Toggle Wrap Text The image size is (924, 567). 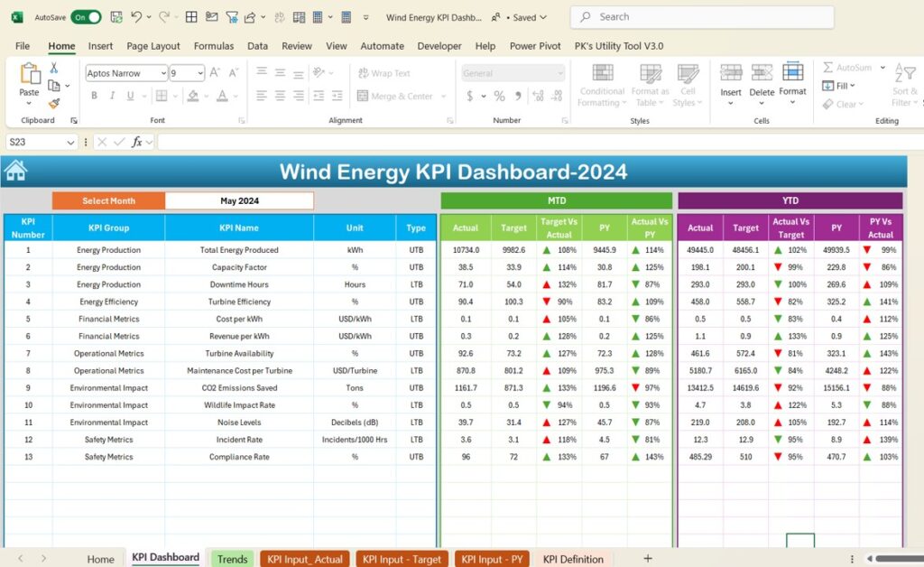point(384,73)
